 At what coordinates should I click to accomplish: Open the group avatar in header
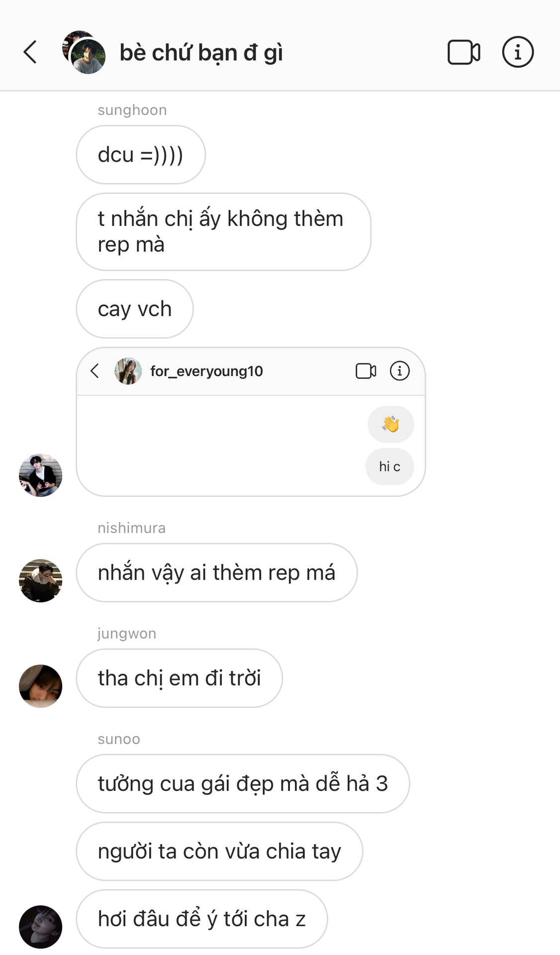(84, 52)
